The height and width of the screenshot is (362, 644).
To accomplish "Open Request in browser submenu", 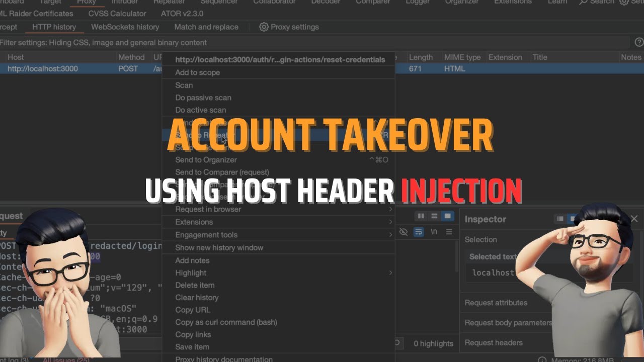I will point(208,209).
